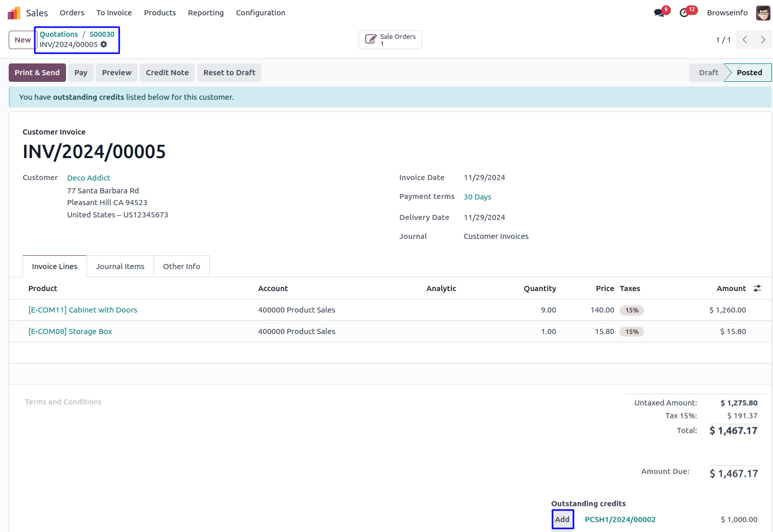Go to next record arrow
This screenshot has height=532, width=773.
pos(763,40)
